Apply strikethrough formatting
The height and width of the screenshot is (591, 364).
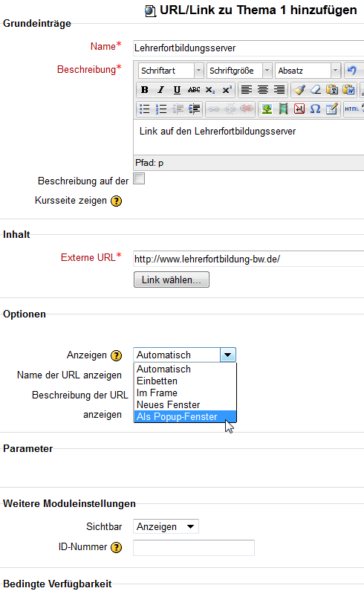(x=194, y=90)
